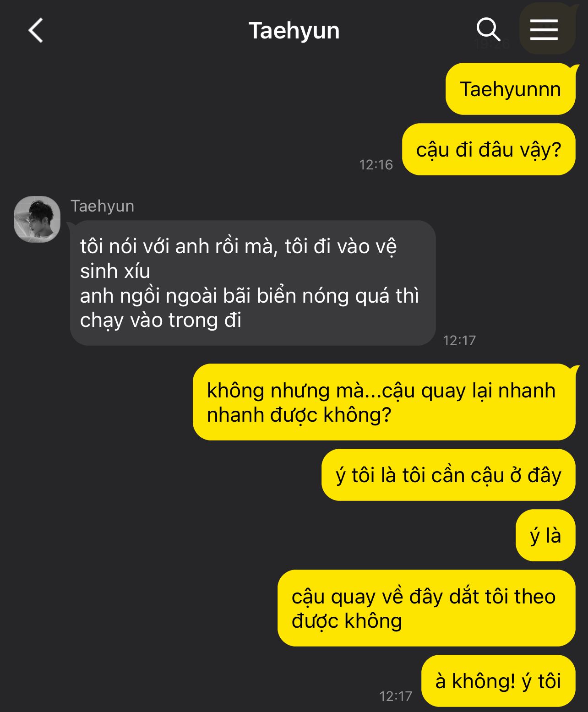Select the 'cậu đi đâu vậy?' message

[x=489, y=150]
